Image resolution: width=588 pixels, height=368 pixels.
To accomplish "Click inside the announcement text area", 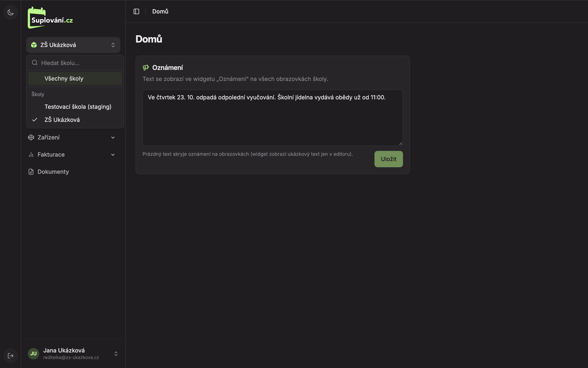I will (x=273, y=118).
